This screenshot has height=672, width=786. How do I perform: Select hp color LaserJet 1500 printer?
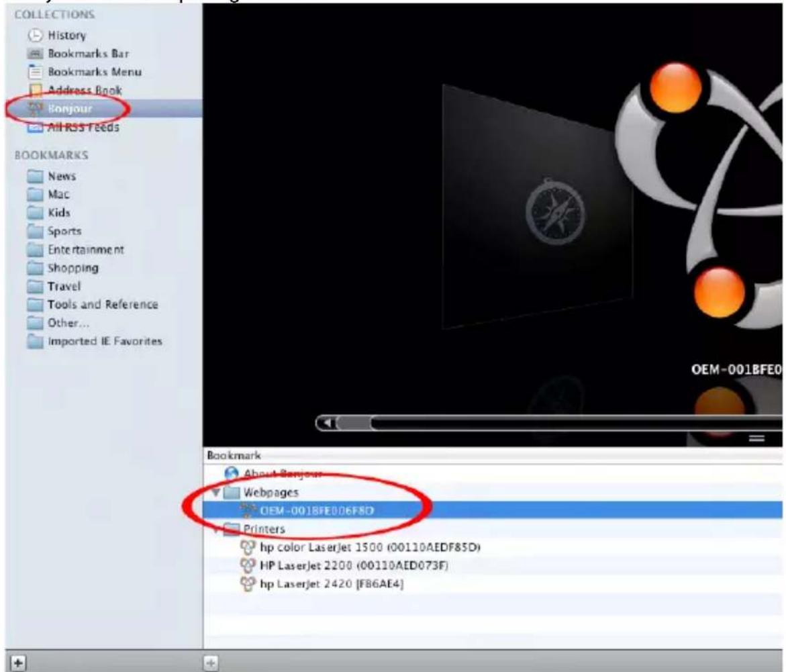[x=493, y=547]
